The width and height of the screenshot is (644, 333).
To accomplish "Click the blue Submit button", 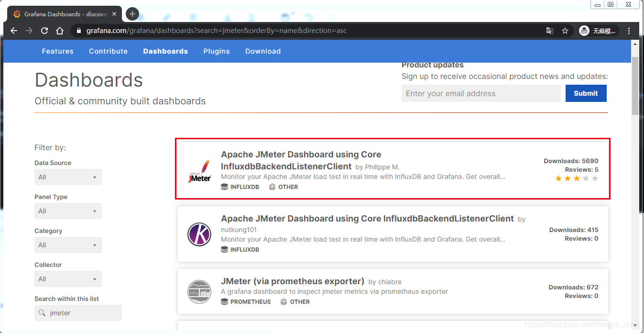I will (x=586, y=93).
